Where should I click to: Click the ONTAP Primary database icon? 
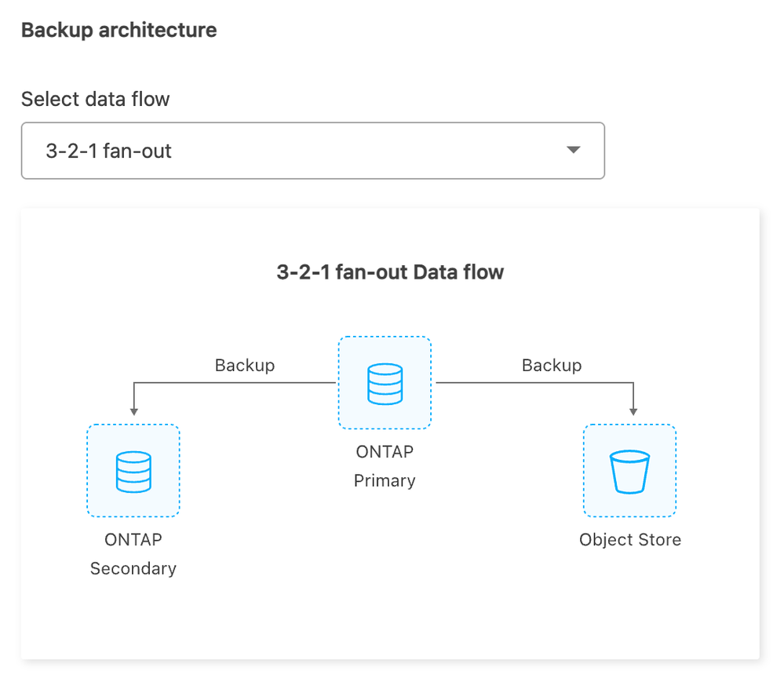point(385,383)
